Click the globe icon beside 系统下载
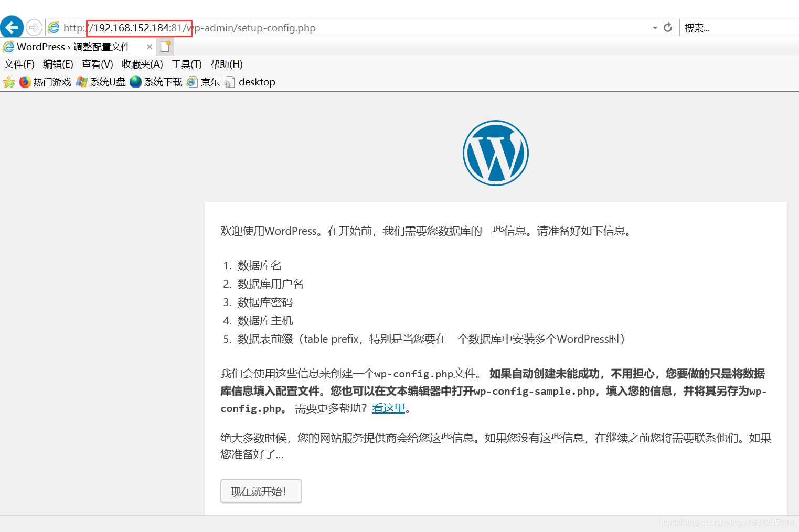The height and width of the screenshot is (532, 799). (x=136, y=82)
